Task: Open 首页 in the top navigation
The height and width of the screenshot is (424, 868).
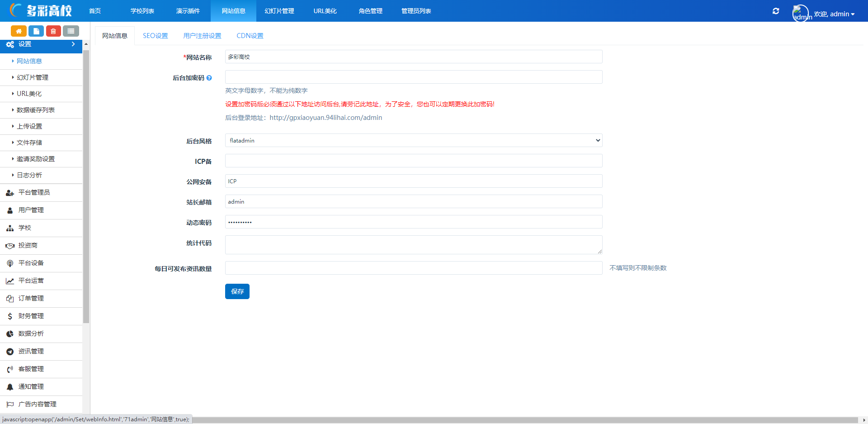Action: [x=95, y=11]
